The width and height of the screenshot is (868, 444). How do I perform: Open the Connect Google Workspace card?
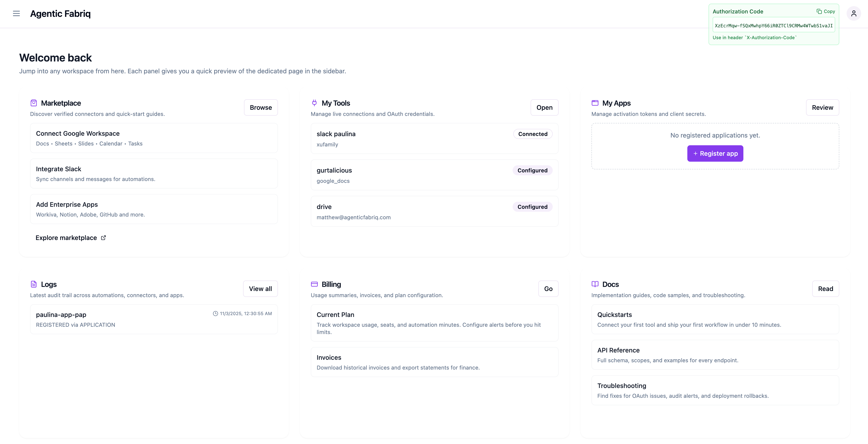(x=154, y=138)
